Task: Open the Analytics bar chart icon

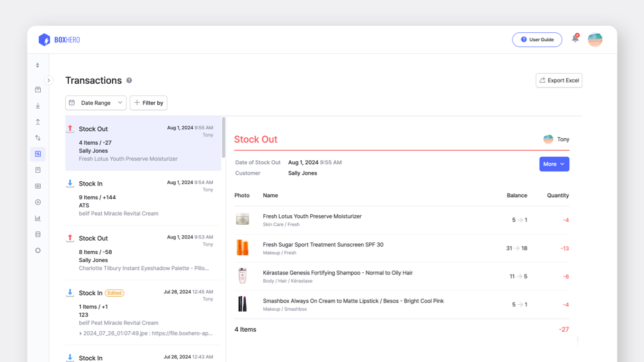Action: pyautogui.click(x=38, y=218)
